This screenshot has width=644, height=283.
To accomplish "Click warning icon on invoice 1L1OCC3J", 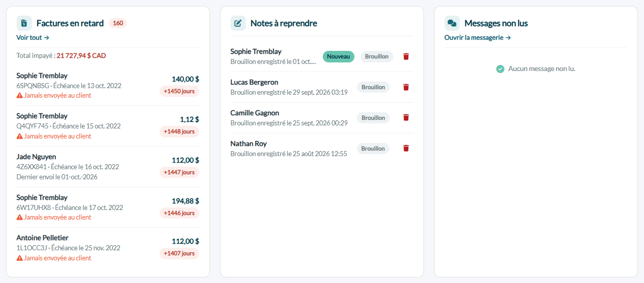I will (20, 258).
